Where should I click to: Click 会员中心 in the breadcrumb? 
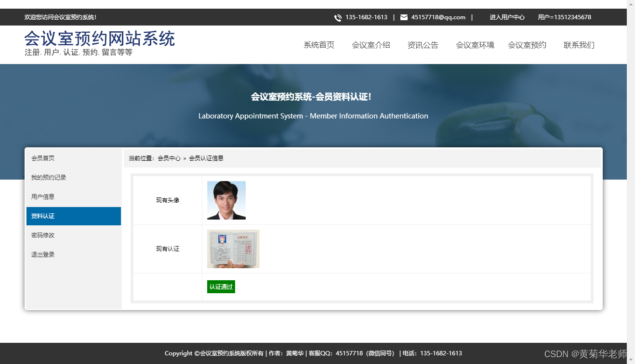coord(169,158)
